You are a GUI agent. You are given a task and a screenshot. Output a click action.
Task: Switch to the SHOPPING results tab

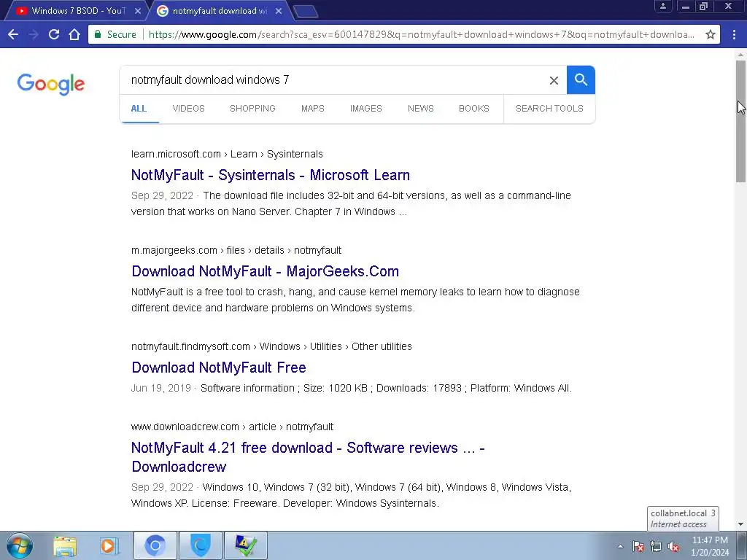[252, 109]
